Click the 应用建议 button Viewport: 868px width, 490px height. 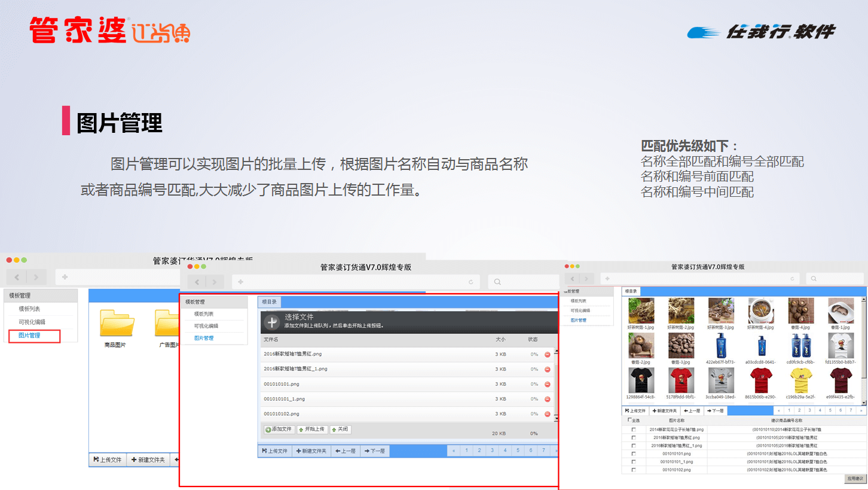pos(855,479)
